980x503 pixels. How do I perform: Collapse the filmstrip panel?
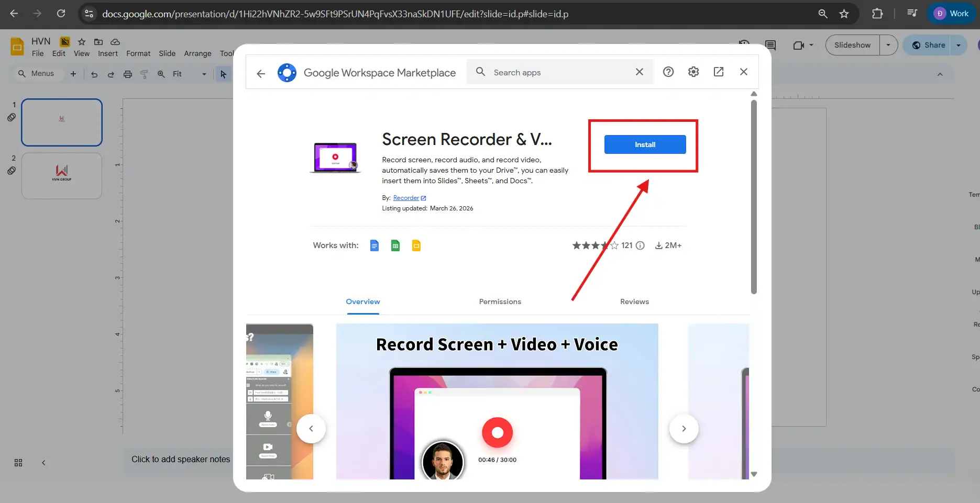pos(43,463)
